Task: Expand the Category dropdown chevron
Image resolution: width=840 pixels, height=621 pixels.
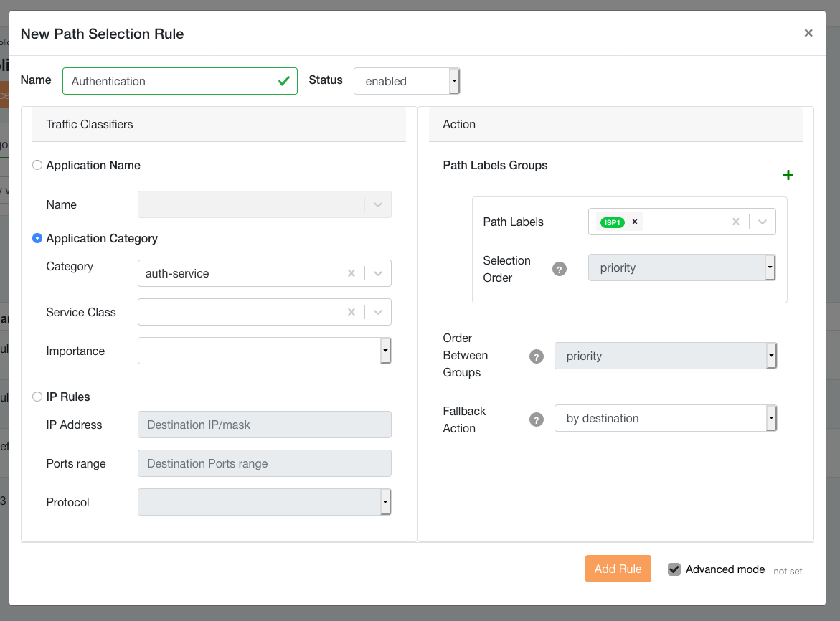Action: tap(378, 273)
